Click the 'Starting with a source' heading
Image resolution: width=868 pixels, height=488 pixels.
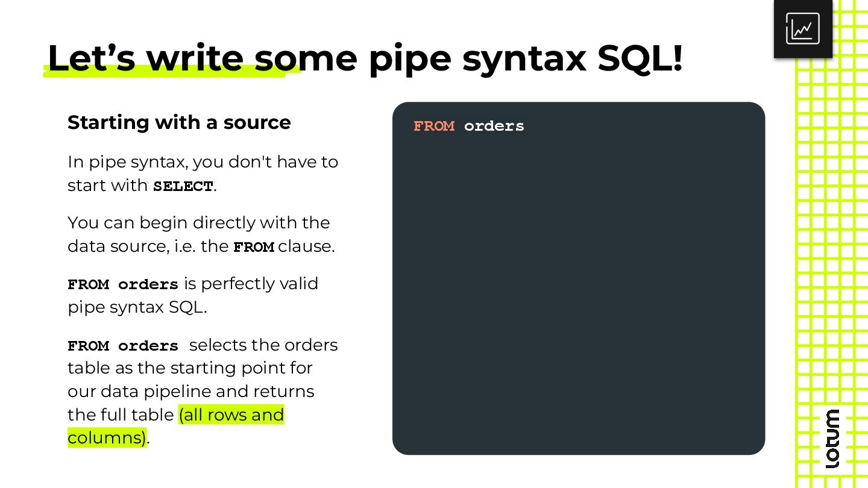click(x=179, y=122)
